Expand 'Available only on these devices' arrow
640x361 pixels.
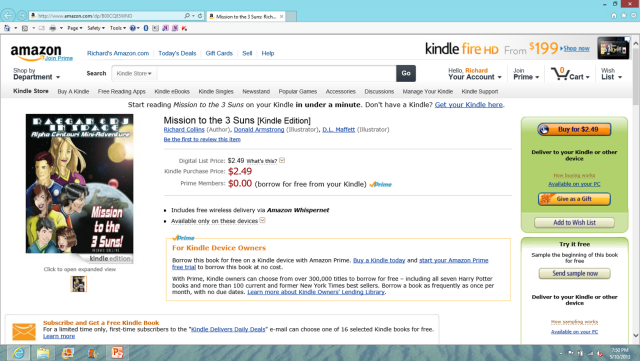click(x=262, y=221)
